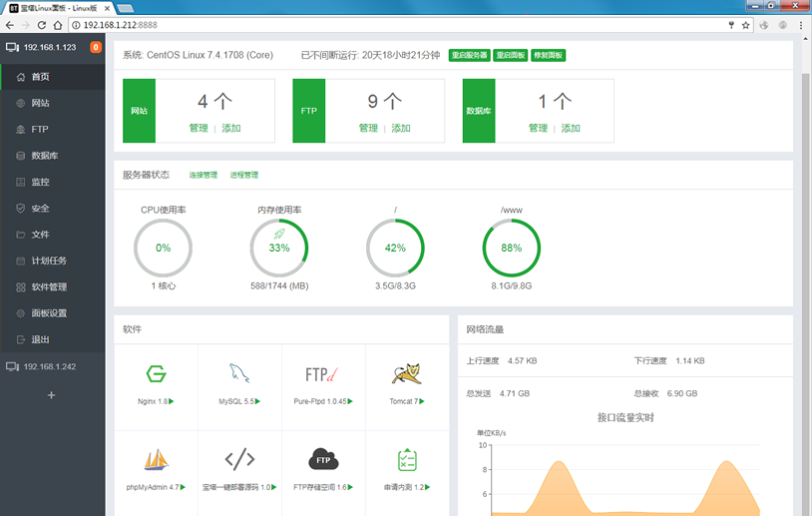Image resolution: width=812 pixels, height=516 pixels.
Task: Select the Pure-Ftpd software icon
Action: (x=322, y=374)
